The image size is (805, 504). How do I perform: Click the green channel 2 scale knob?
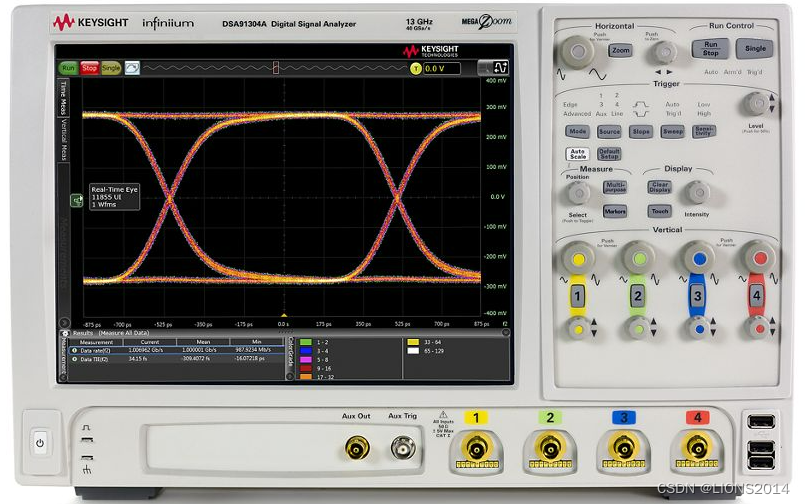click(x=639, y=259)
